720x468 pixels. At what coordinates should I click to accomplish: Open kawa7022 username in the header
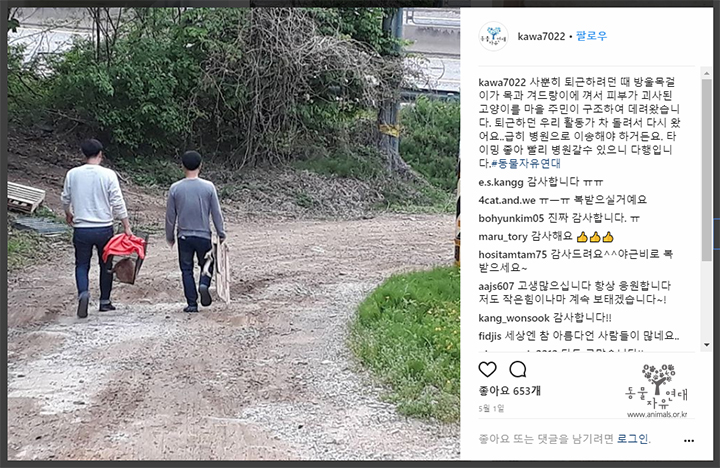coord(541,36)
